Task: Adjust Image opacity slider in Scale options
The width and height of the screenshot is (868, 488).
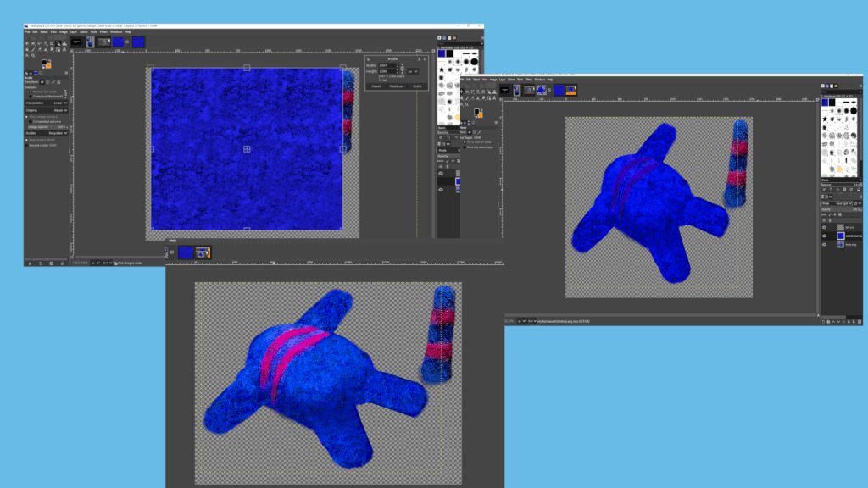Action: 47,127
